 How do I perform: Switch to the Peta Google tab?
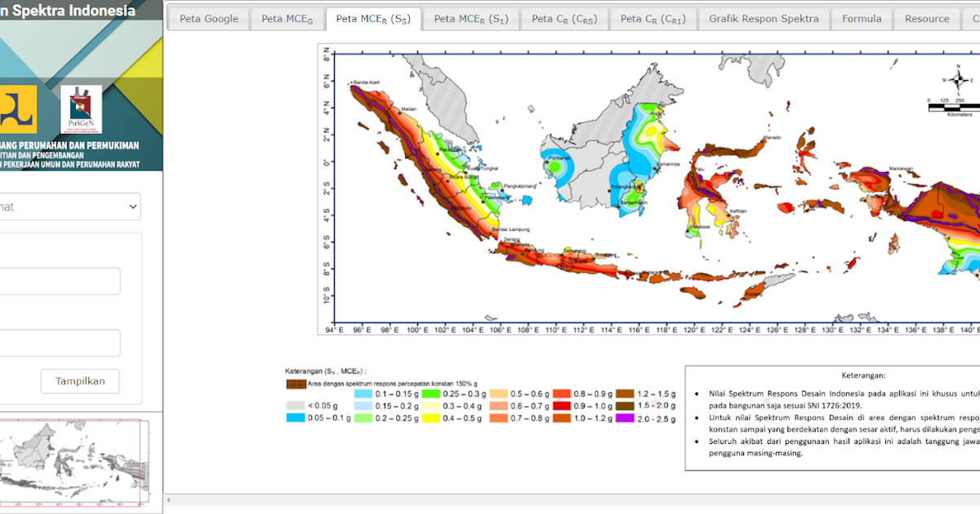(208, 18)
